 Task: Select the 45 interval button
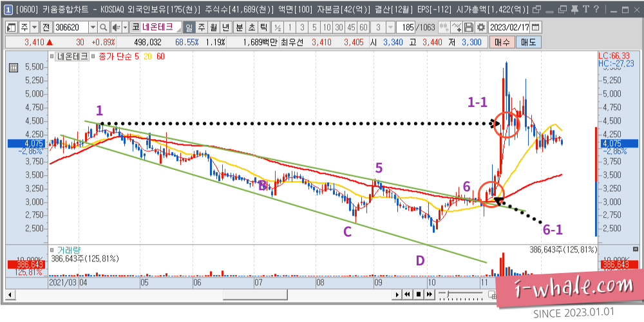351,28
